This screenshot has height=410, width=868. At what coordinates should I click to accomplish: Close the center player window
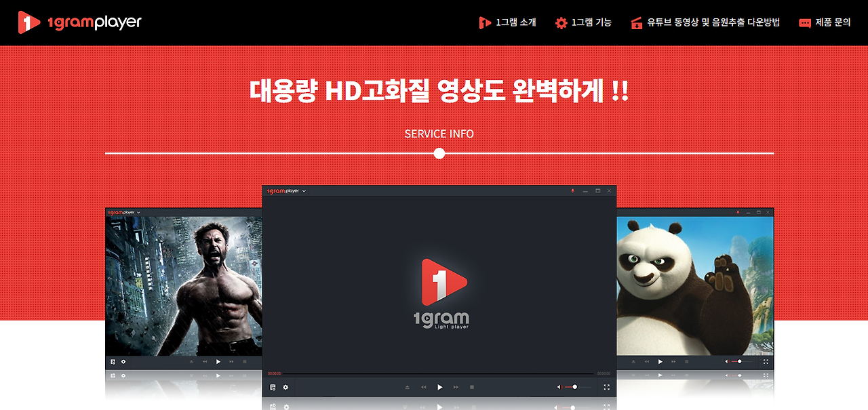609,191
